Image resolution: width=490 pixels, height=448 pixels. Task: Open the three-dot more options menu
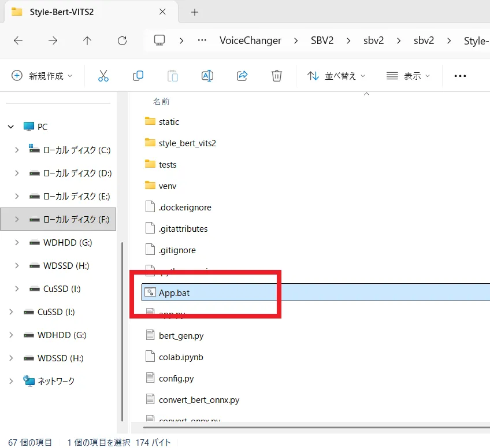[460, 76]
